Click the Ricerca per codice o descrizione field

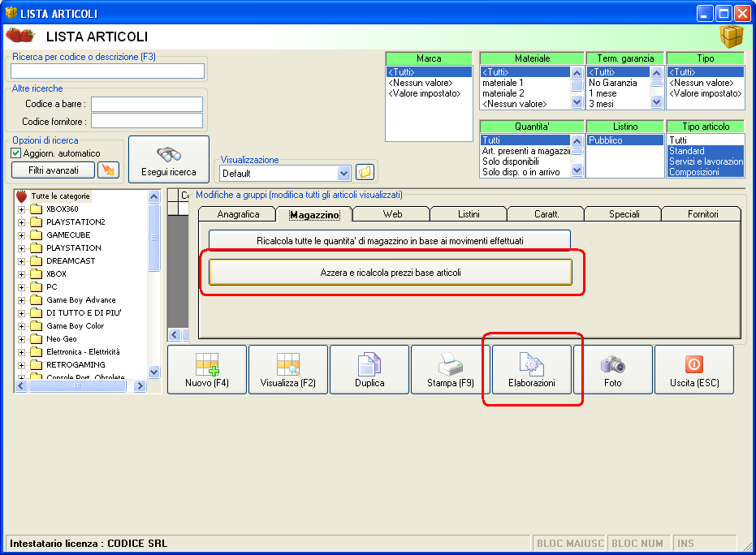[x=107, y=71]
